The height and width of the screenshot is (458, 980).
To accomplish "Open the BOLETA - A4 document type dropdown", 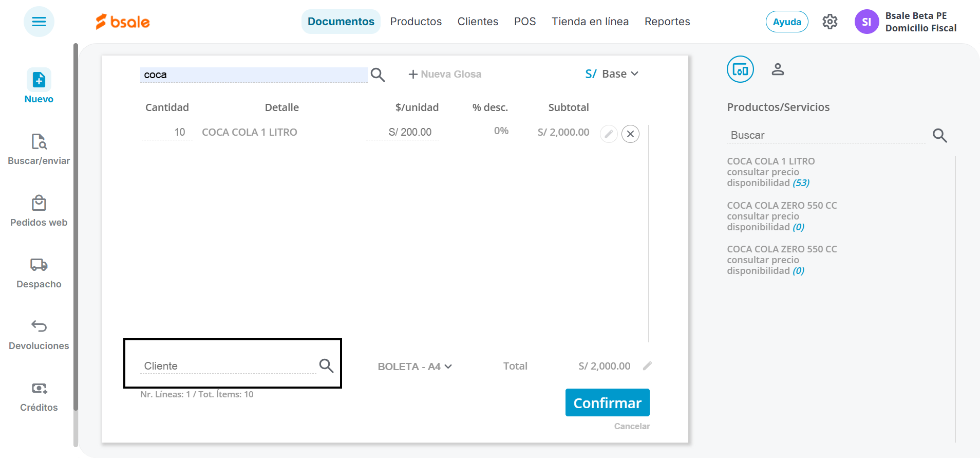I will coord(415,367).
